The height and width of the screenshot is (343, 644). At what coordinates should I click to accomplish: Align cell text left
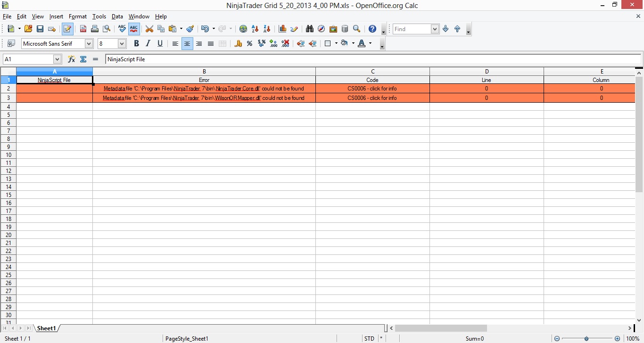click(175, 43)
